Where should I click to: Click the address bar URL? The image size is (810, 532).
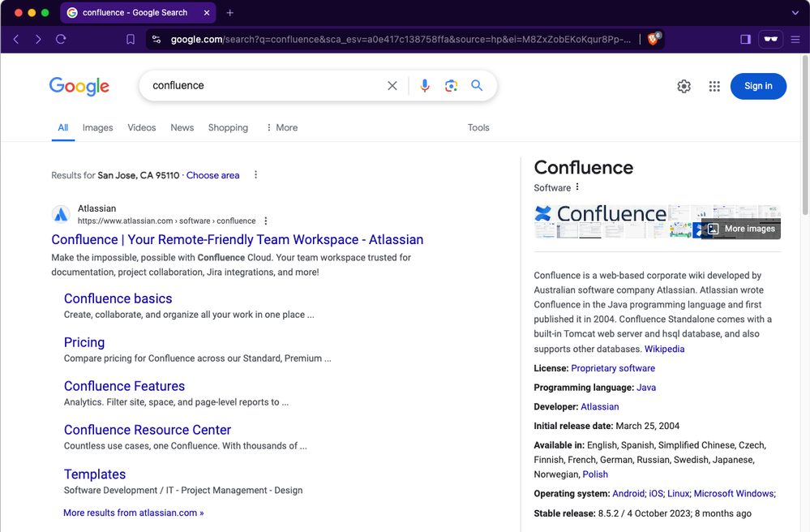401,39
